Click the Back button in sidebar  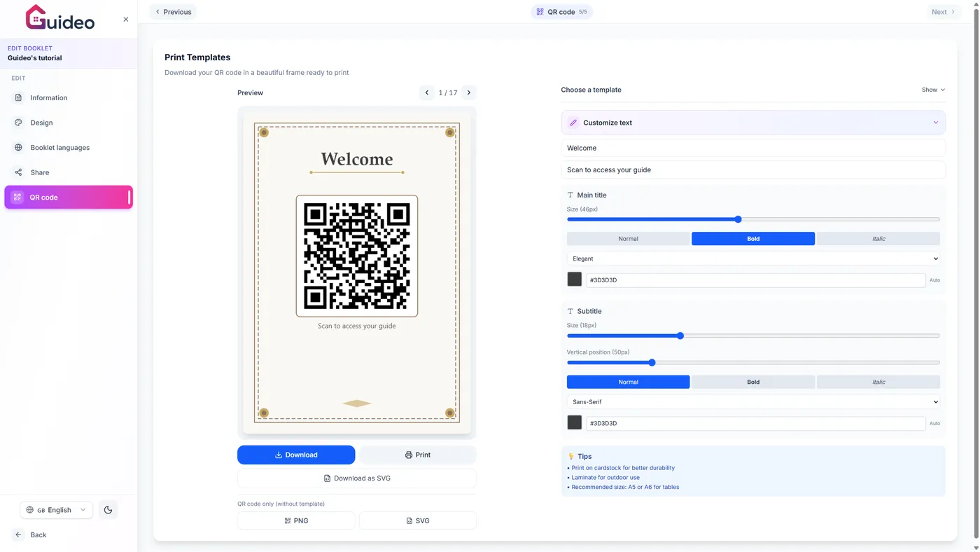pyautogui.click(x=31, y=534)
